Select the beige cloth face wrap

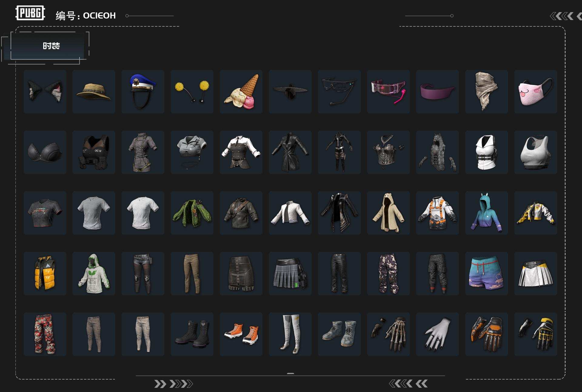487,92
